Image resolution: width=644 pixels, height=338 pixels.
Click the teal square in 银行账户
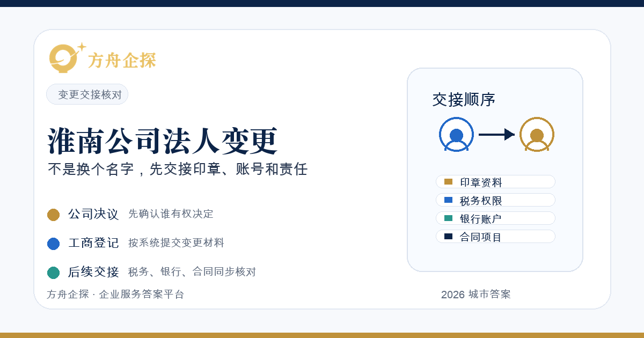(449, 218)
